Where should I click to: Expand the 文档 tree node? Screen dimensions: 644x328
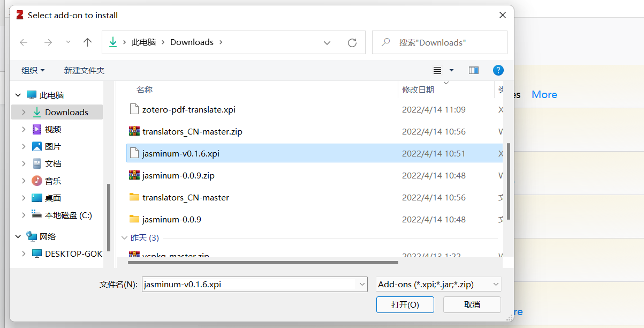click(x=24, y=163)
